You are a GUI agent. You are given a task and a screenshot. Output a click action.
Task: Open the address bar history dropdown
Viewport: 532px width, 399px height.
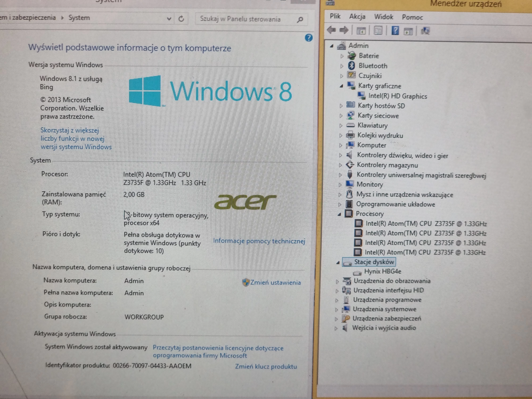(x=169, y=18)
